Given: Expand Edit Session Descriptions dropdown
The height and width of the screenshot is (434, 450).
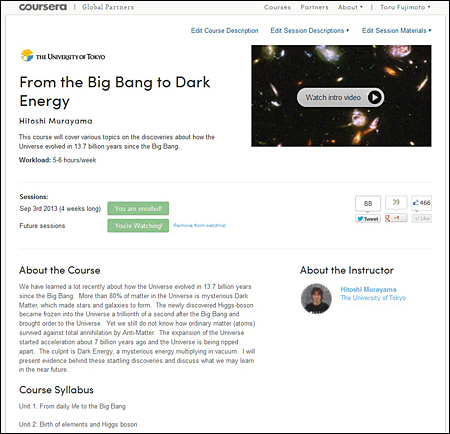Looking at the screenshot, I should point(310,30).
